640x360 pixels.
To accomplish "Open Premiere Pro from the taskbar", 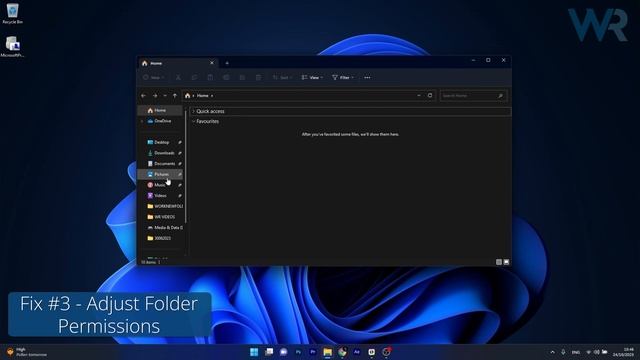I will (x=313, y=352).
